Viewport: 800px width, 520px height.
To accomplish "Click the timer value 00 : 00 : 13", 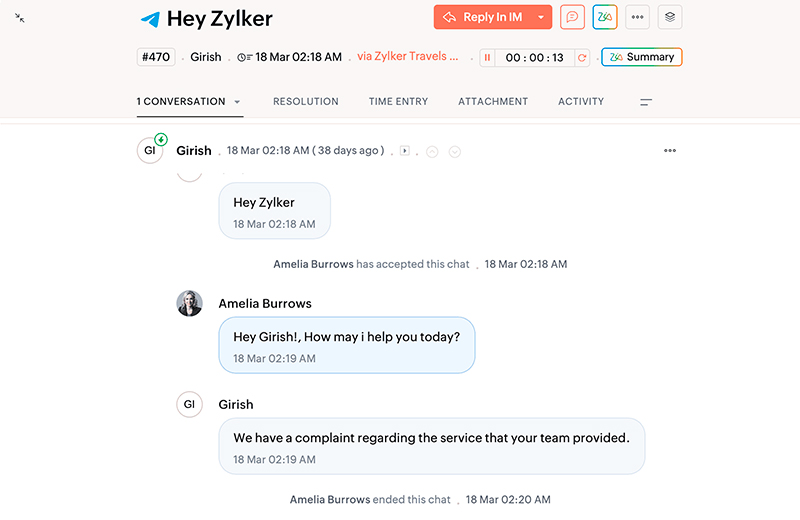I will coord(534,57).
